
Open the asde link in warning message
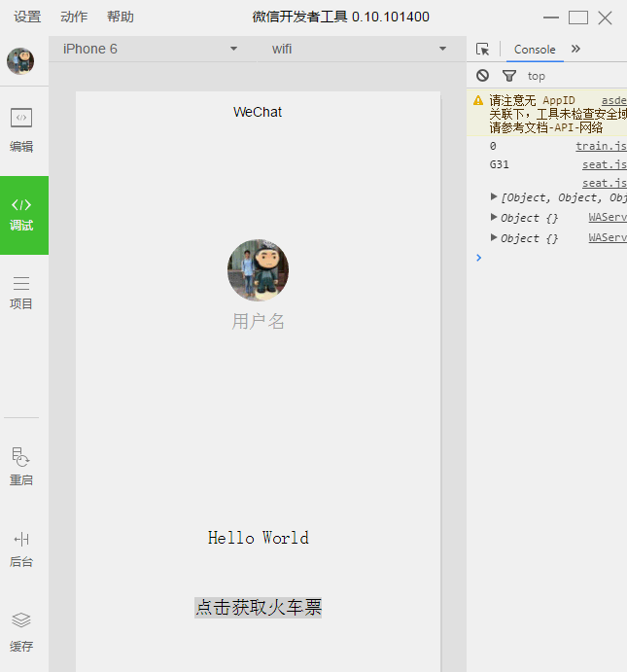(614, 100)
